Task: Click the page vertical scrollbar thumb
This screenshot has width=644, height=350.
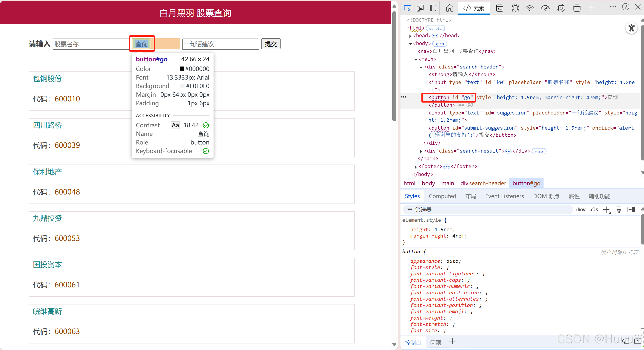Action: coord(394,65)
